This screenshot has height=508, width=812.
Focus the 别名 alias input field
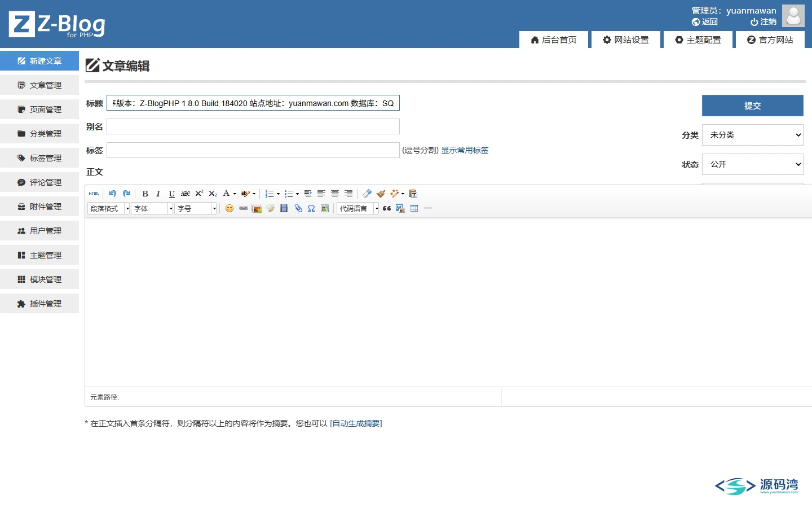point(253,126)
